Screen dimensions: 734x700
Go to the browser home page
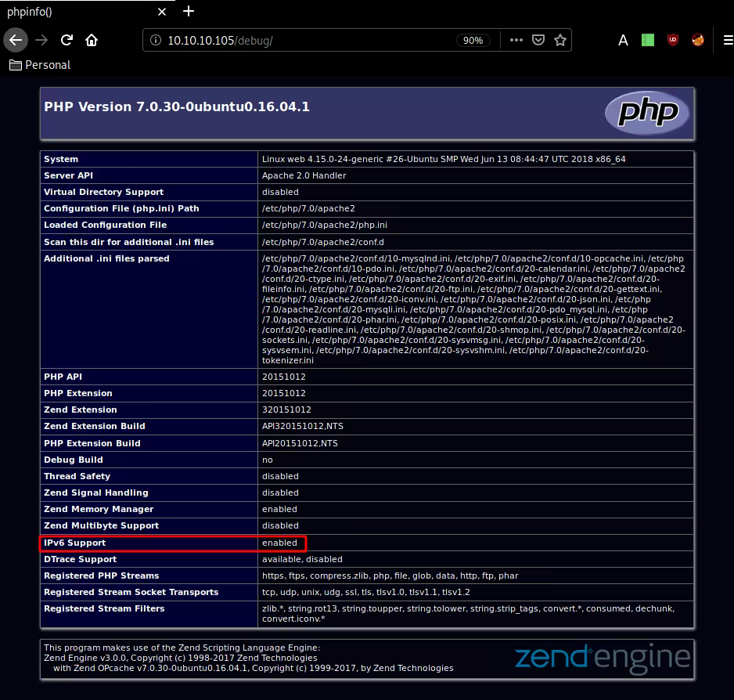pyautogui.click(x=92, y=40)
